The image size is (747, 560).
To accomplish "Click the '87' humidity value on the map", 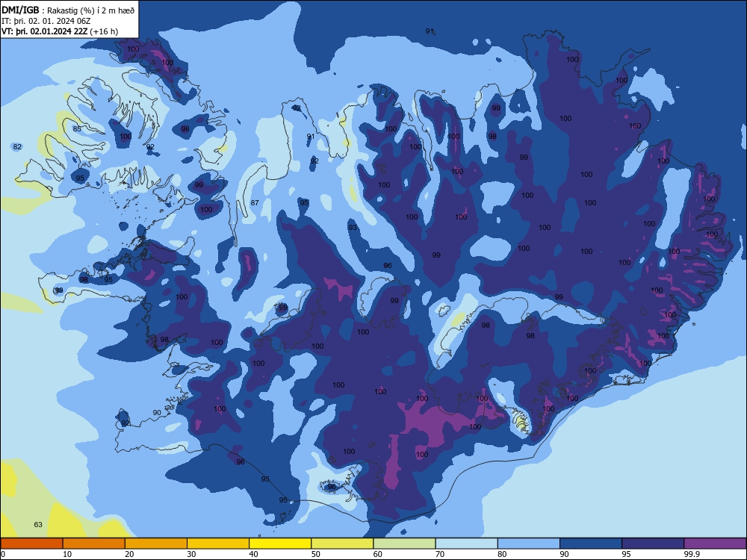I will pos(255,203).
